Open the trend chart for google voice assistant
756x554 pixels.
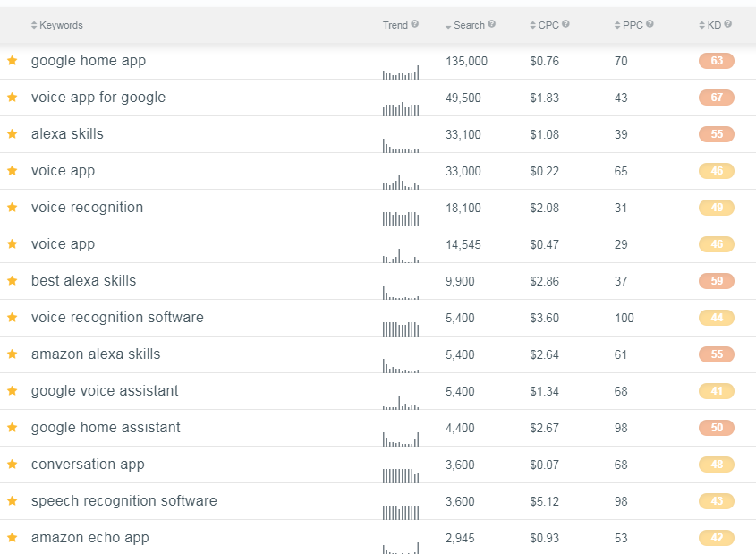tap(401, 402)
